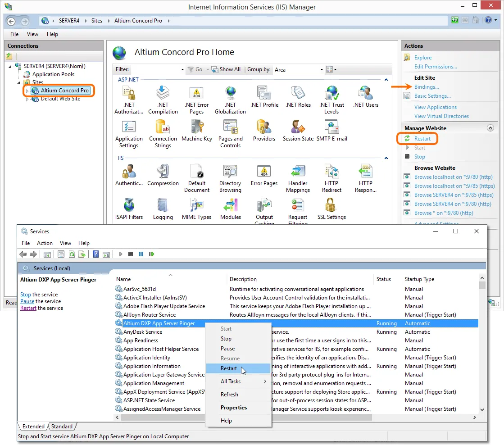Viewport: 504px width, 445px height.
Task: Click Bindings... link in Actions pane
Action: tap(427, 87)
